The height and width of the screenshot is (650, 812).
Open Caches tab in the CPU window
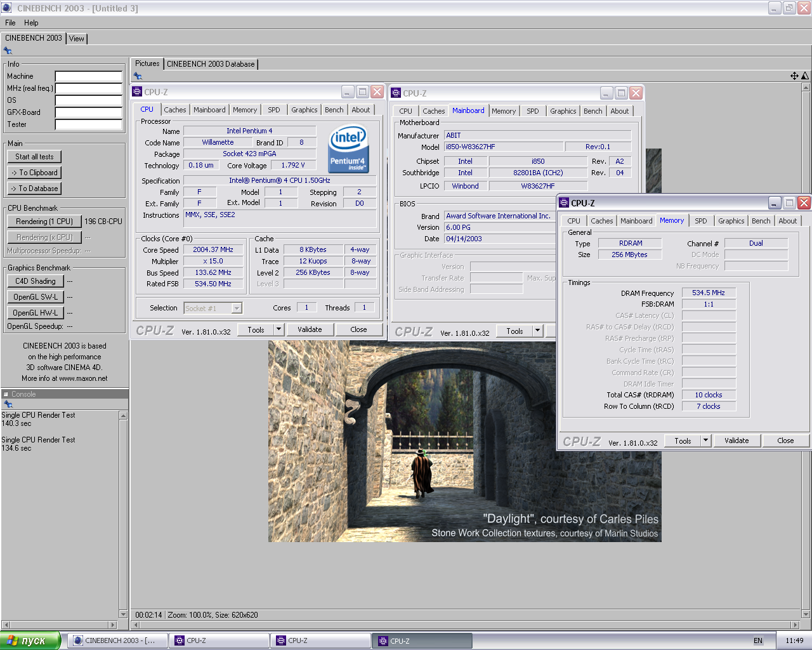coord(175,110)
